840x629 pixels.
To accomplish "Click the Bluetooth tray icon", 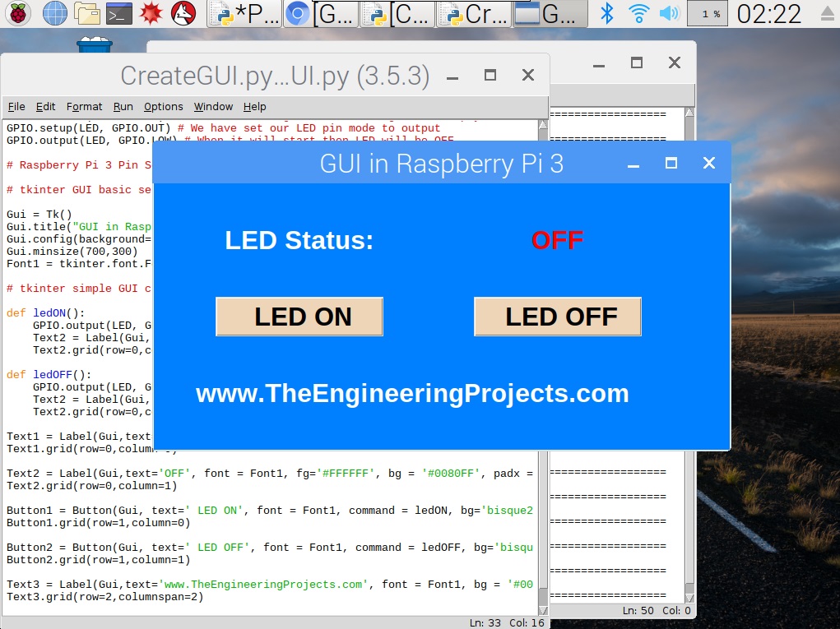I will (x=606, y=13).
